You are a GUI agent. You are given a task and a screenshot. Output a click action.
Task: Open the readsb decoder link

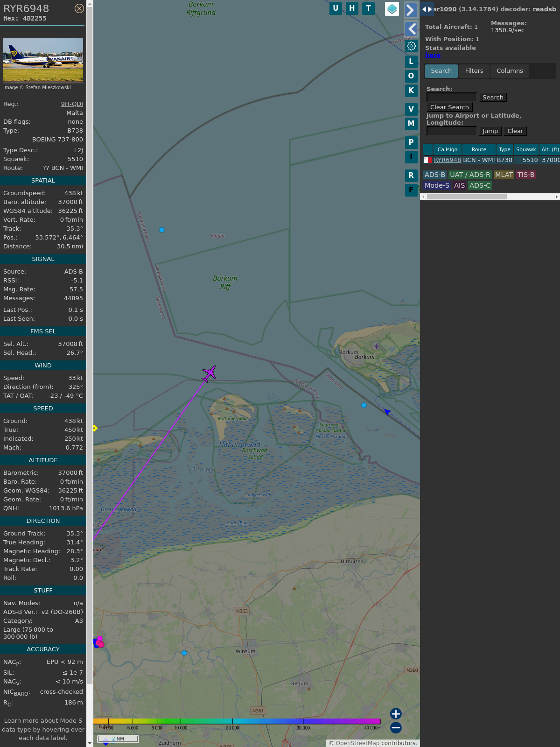[544, 9]
